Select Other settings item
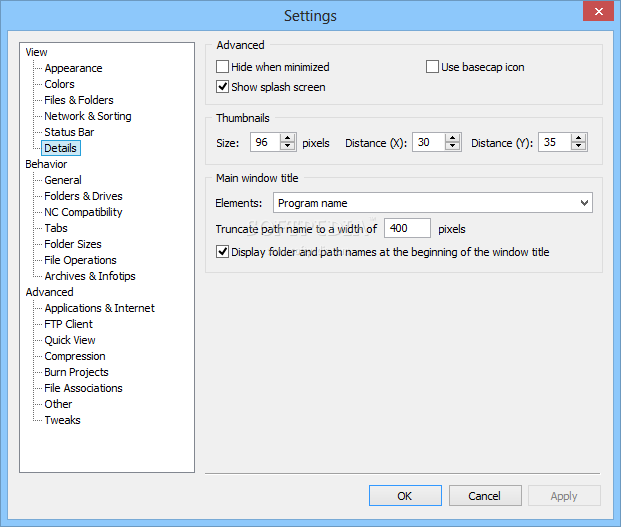621x527 pixels. click(x=58, y=404)
